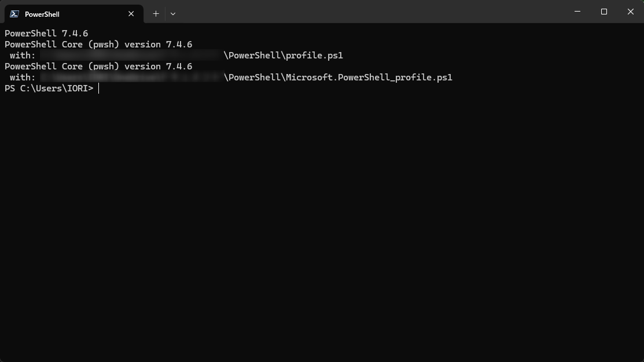The height and width of the screenshot is (362, 644).
Task: Click the first "with:" label
Action: (23, 56)
